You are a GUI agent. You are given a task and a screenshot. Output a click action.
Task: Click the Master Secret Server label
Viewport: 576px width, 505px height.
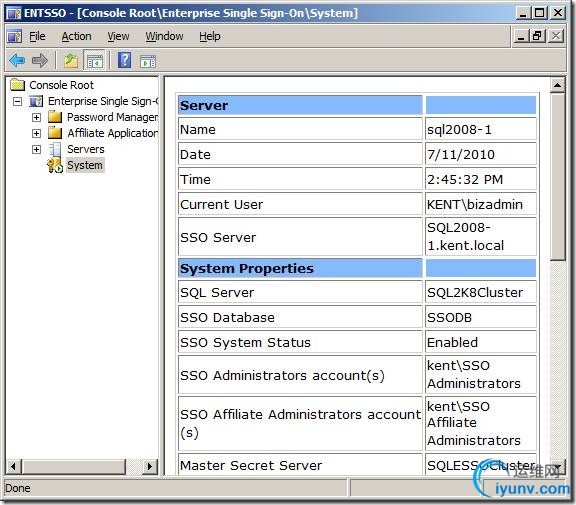coord(251,466)
